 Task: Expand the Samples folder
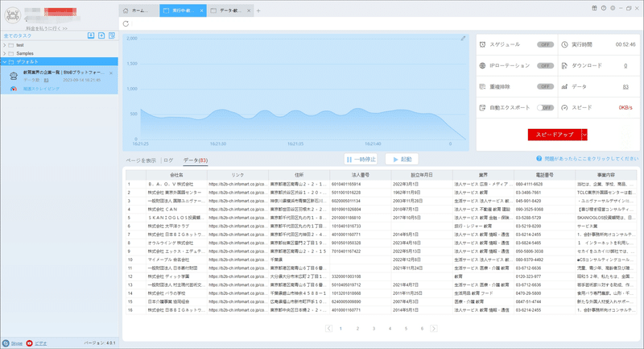click(x=5, y=53)
